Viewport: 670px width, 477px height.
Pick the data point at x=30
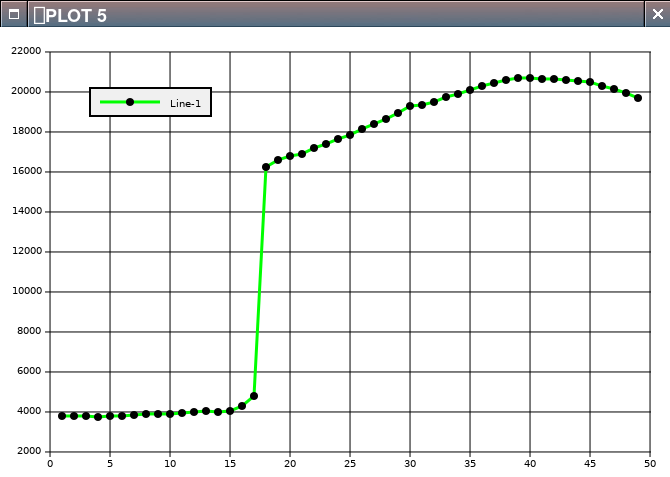pyautogui.click(x=410, y=106)
